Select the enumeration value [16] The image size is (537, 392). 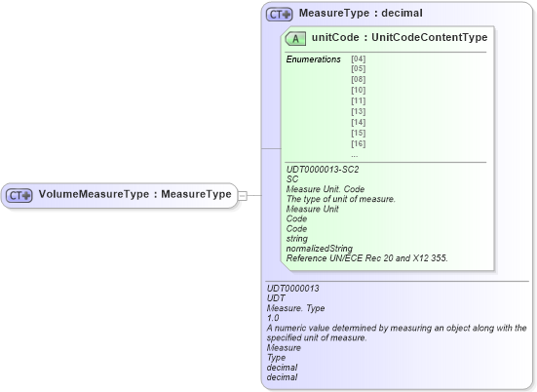point(359,143)
